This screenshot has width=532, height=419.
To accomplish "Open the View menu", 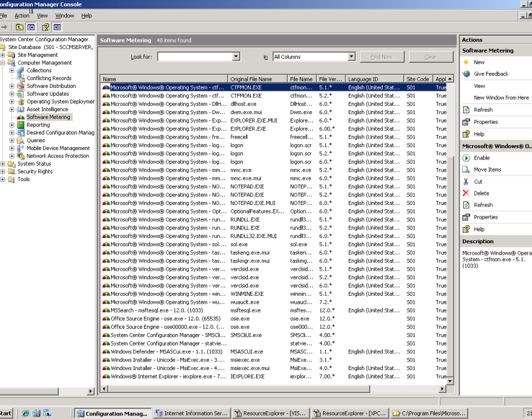I will [42, 16].
